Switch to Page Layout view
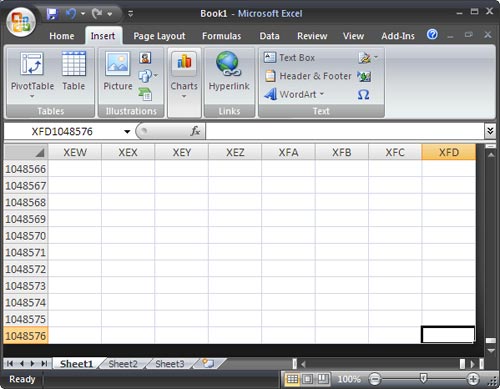This screenshot has height=389, width=500. (308, 379)
